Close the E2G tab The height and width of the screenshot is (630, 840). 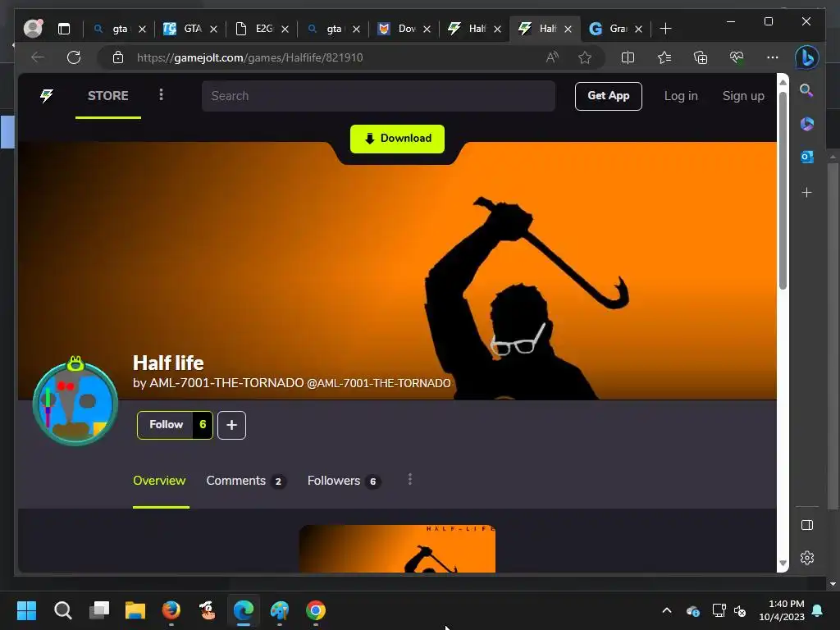click(285, 29)
